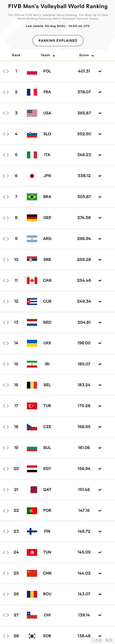
Task: Click the Japan flag icon
Action: pos(32,176)
